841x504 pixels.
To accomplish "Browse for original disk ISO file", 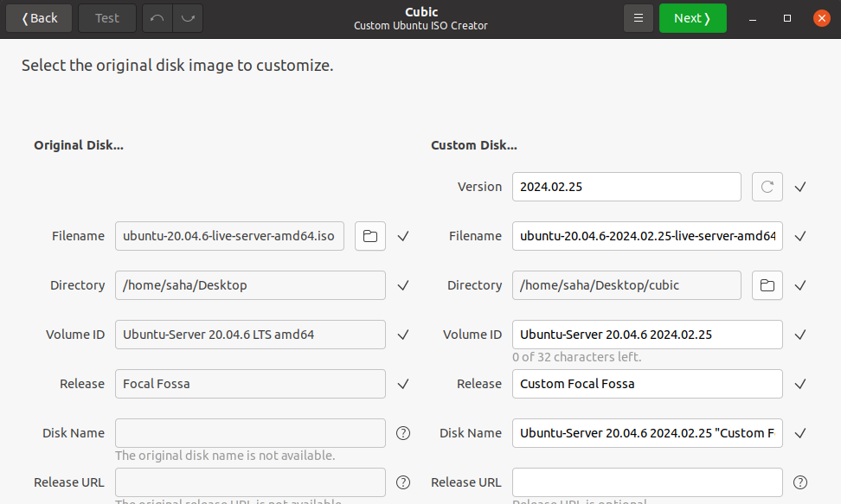I will pos(369,236).
